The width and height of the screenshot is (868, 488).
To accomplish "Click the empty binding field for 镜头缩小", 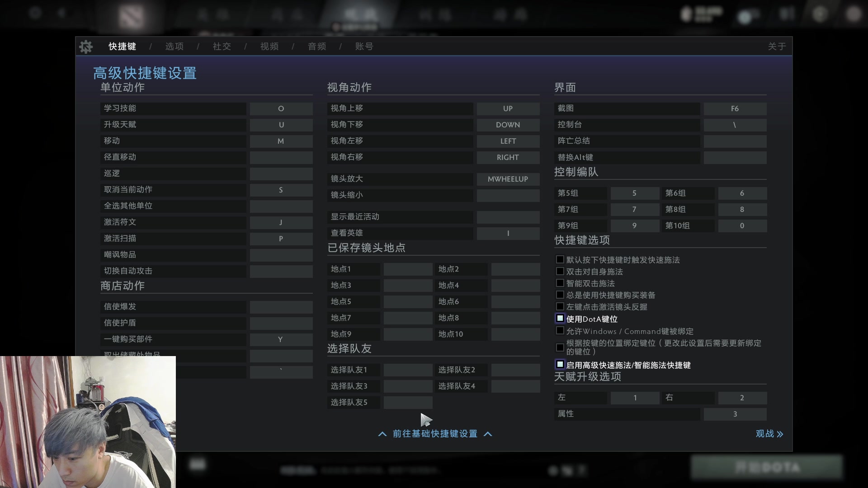I will pos(508,195).
